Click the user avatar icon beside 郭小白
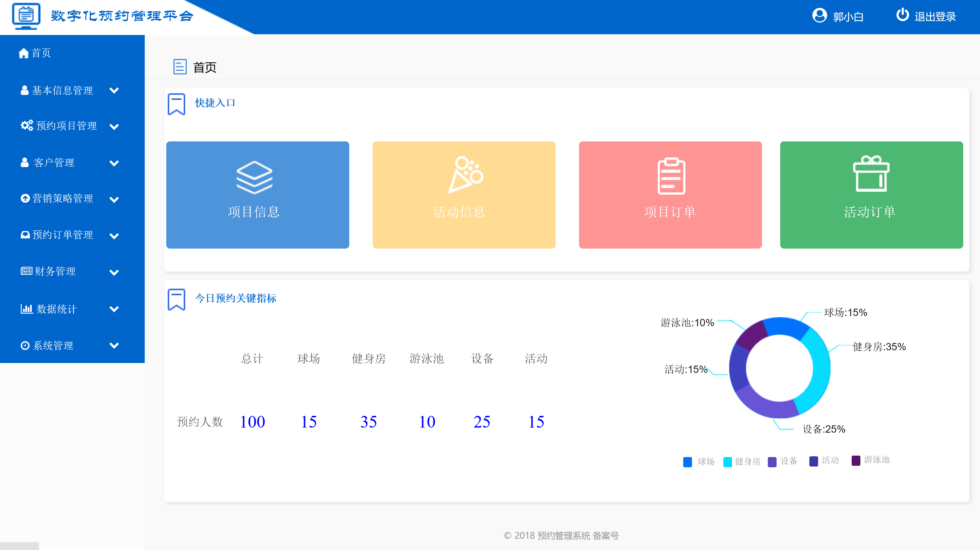This screenshot has width=980, height=550. [x=820, y=16]
